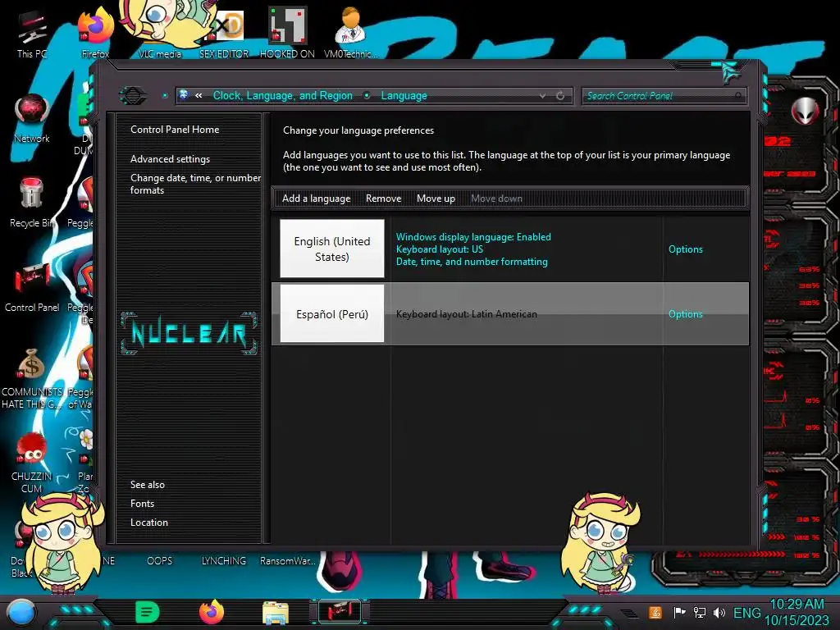This screenshot has height=630, width=840.
Task: Open Options for Español (Perú)
Action: click(685, 314)
